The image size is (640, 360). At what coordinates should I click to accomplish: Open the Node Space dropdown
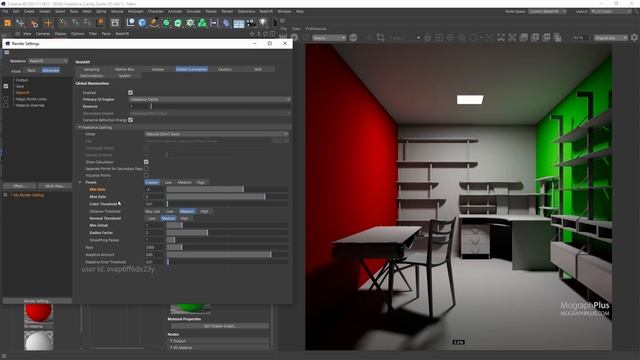[547, 11]
